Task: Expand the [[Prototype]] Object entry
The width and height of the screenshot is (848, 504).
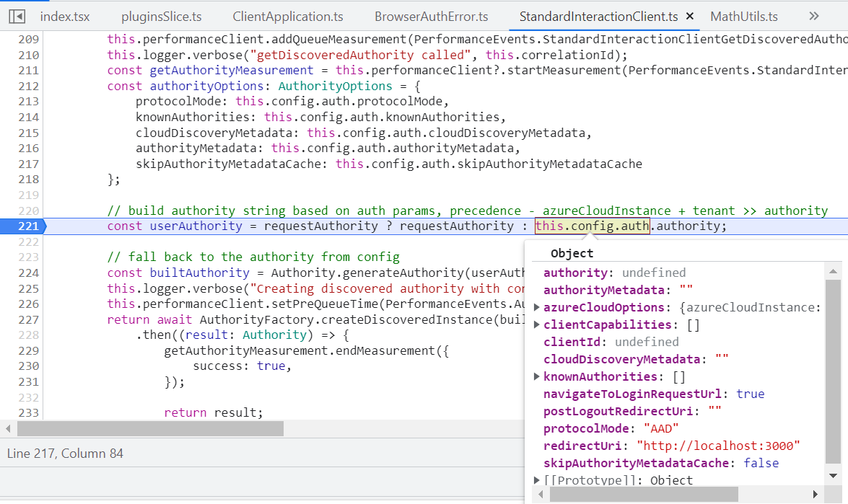Action: [537, 480]
